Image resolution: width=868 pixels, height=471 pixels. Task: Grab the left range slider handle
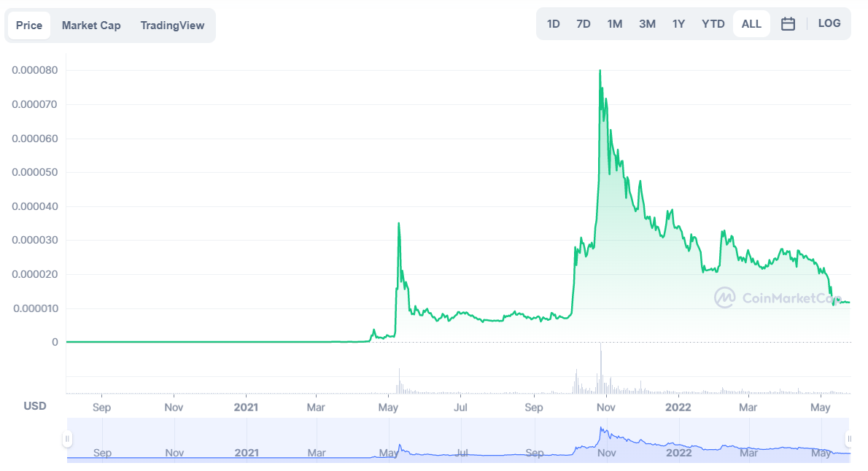point(67,439)
